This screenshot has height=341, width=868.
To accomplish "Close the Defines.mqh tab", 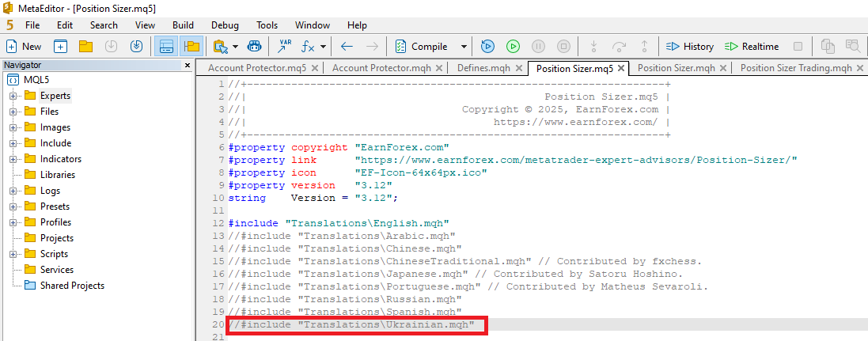I will 519,68.
